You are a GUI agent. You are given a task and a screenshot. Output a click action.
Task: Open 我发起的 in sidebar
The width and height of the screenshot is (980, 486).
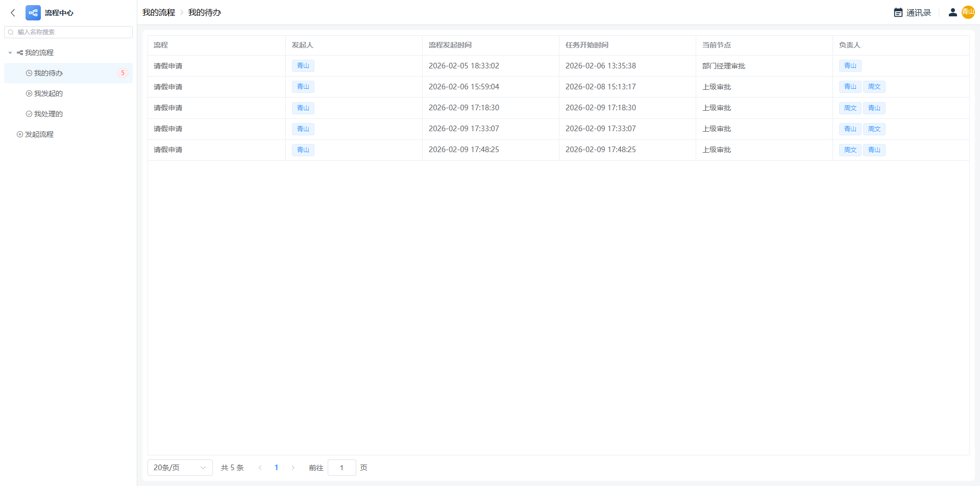tap(48, 93)
